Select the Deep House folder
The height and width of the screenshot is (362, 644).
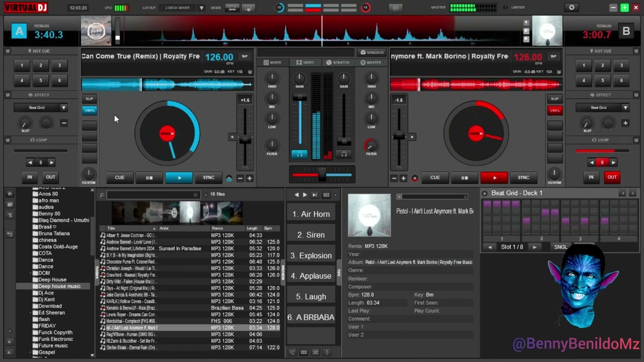coord(52,280)
